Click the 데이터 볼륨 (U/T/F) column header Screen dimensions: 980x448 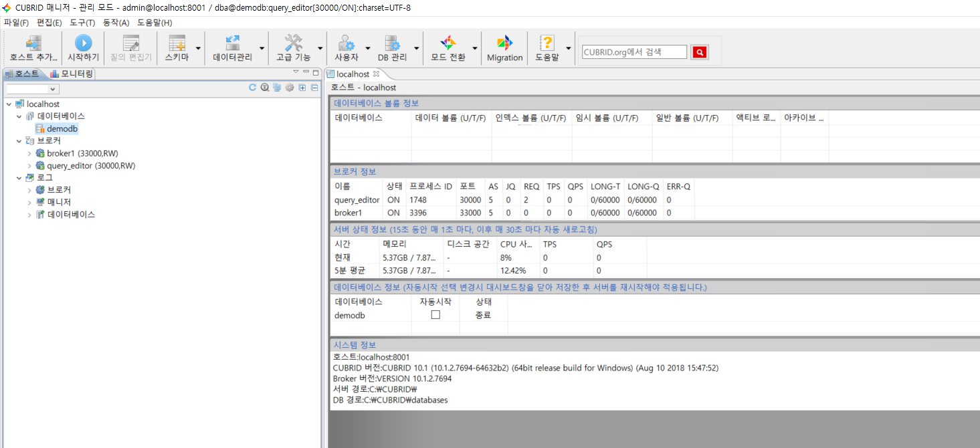click(x=450, y=118)
